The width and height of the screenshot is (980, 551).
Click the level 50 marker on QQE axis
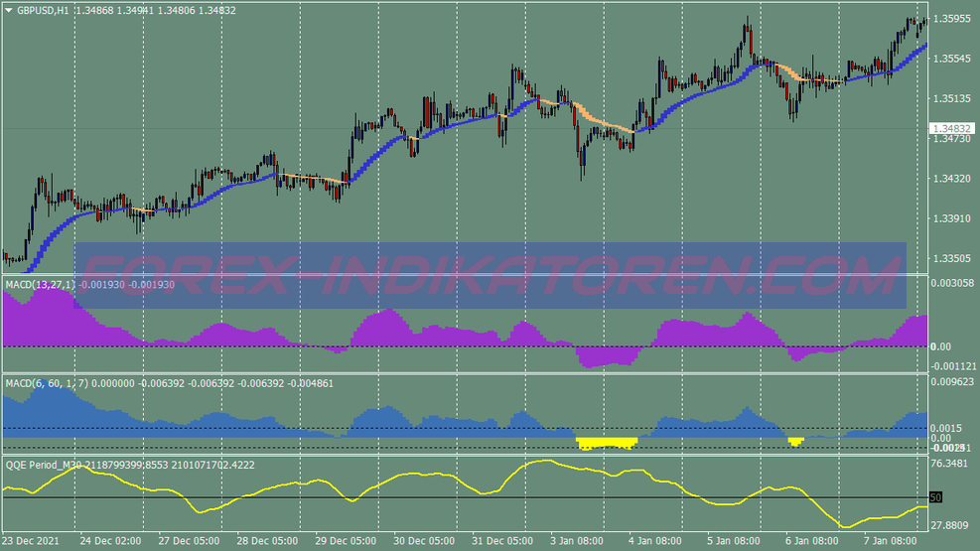point(935,496)
